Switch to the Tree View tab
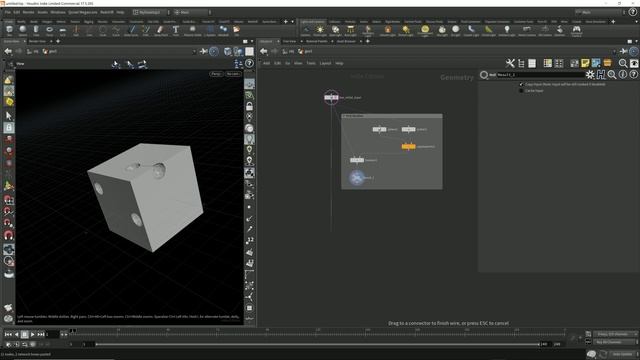The image size is (640, 360). [x=289, y=41]
